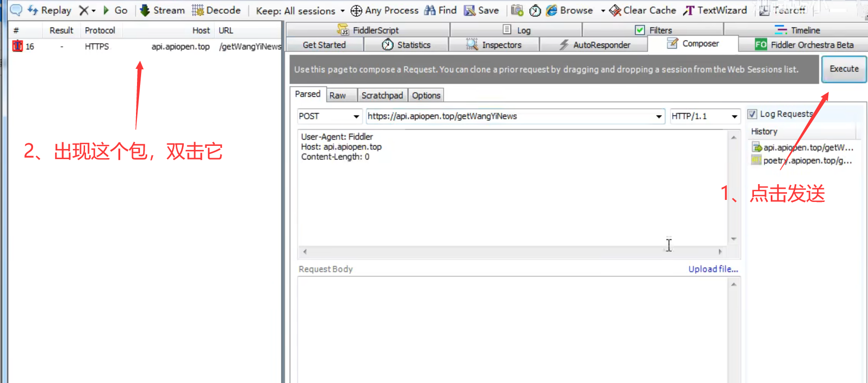Open the Keep: All sessions dropdown

pyautogui.click(x=300, y=11)
